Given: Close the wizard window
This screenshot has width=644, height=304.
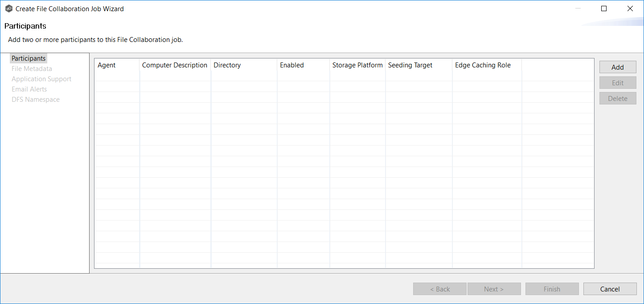Looking at the screenshot, I should point(630,8).
